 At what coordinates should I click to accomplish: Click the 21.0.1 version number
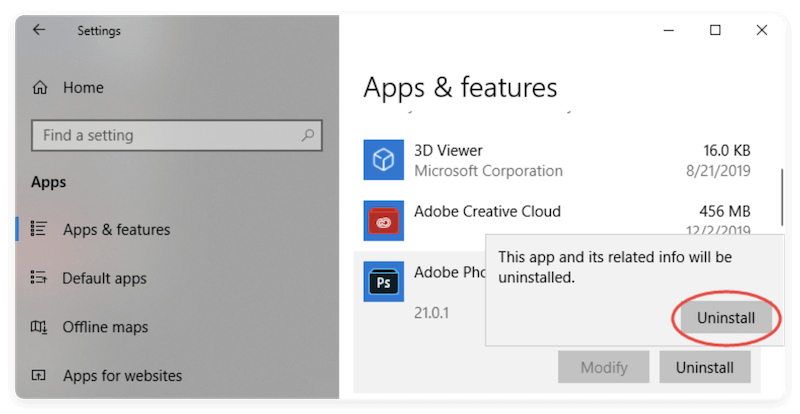coord(431,312)
